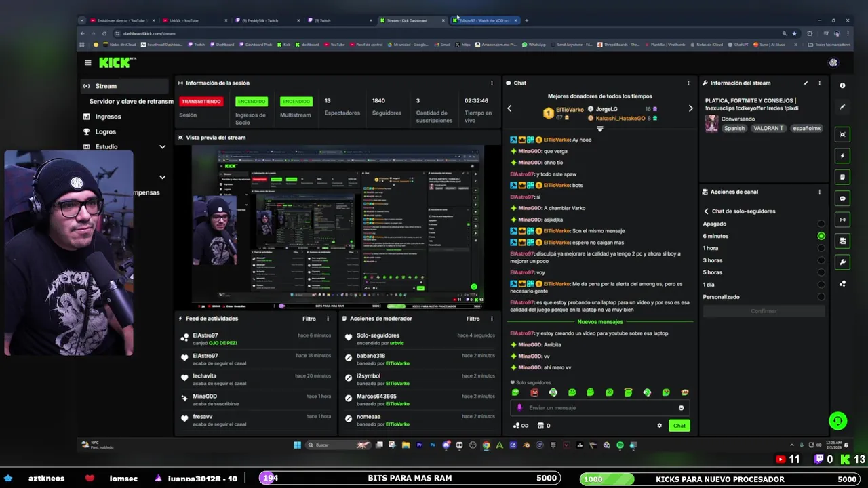Image resolution: width=868 pixels, height=488 pixels.
Task: Select the 6 minutos radio option
Action: (821, 236)
